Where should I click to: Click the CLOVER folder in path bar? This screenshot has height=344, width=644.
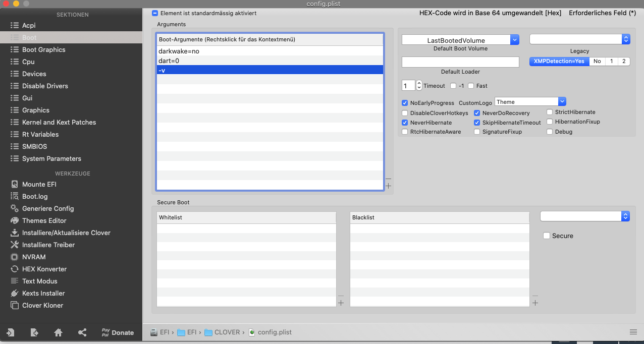(x=222, y=332)
